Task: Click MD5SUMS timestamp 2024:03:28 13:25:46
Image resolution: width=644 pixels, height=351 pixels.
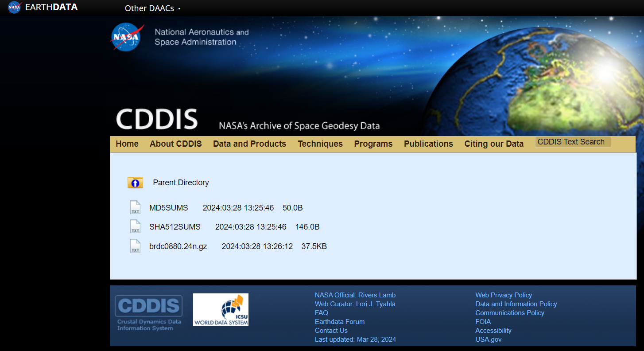Action: (x=238, y=208)
